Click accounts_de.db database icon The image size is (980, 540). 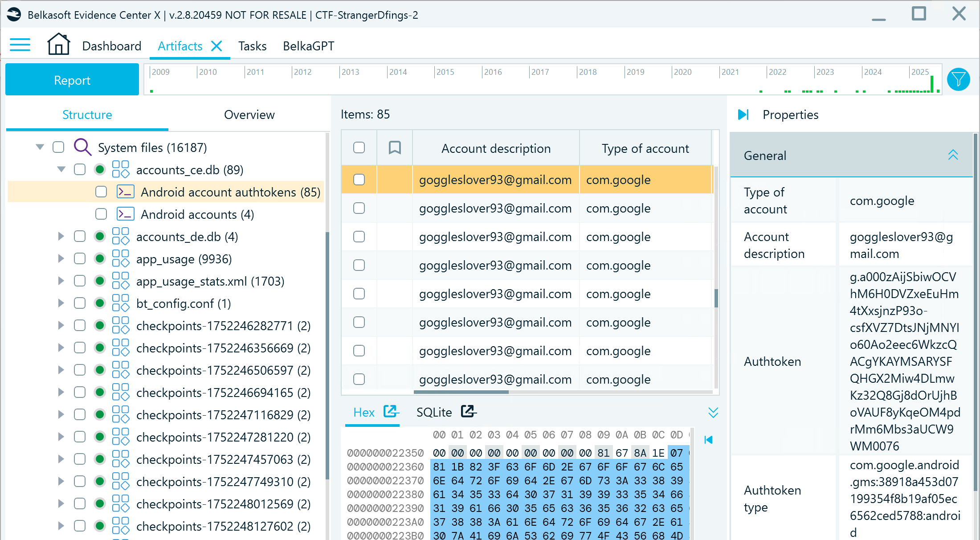point(120,236)
